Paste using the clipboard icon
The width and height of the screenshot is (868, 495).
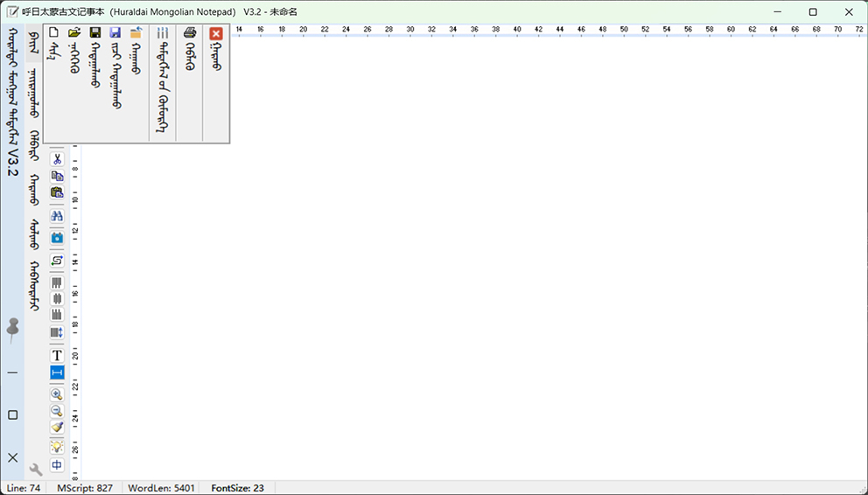tap(57, 192)
